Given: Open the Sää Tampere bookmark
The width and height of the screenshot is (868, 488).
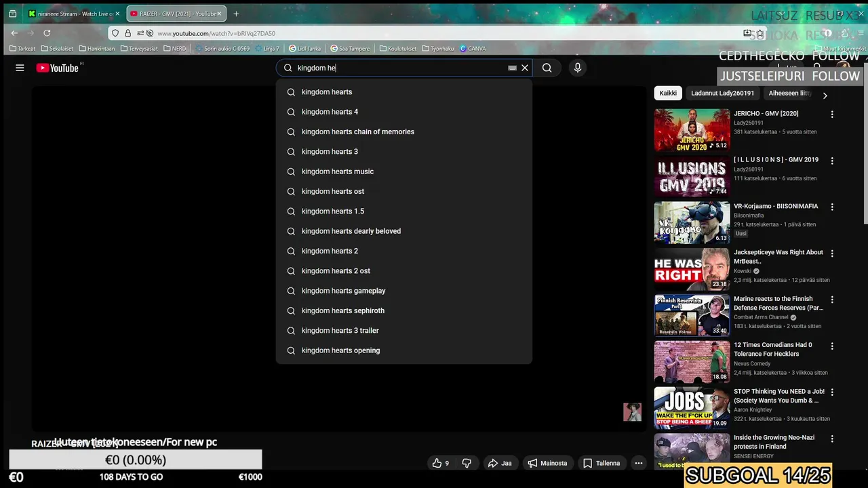Looking at the screenshot, I should pos(350,49).
